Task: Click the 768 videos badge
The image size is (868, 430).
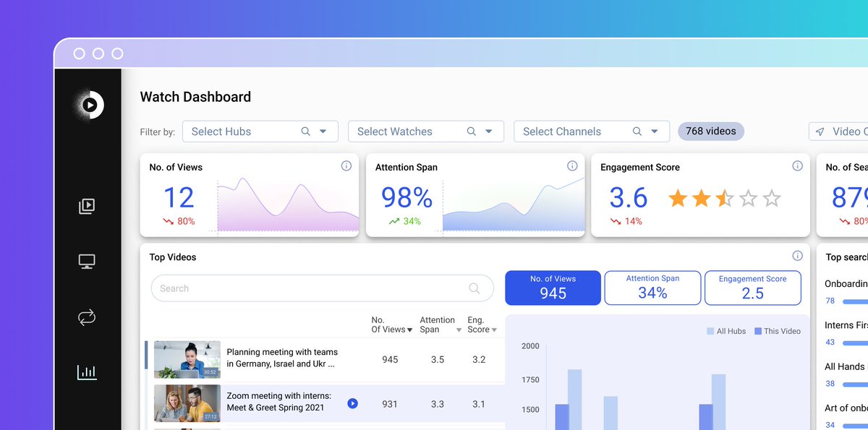Action: coord(710,132)
